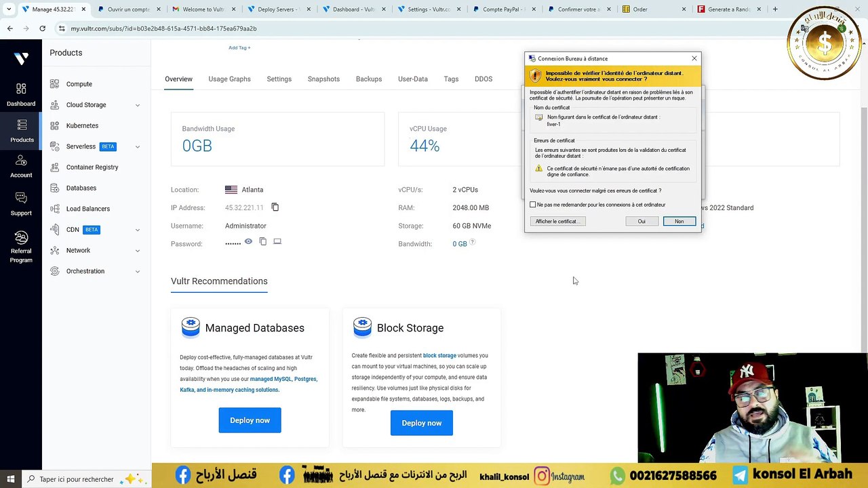Open the Windows Start menu
This screenshot has height=488, width=868.
10,479
